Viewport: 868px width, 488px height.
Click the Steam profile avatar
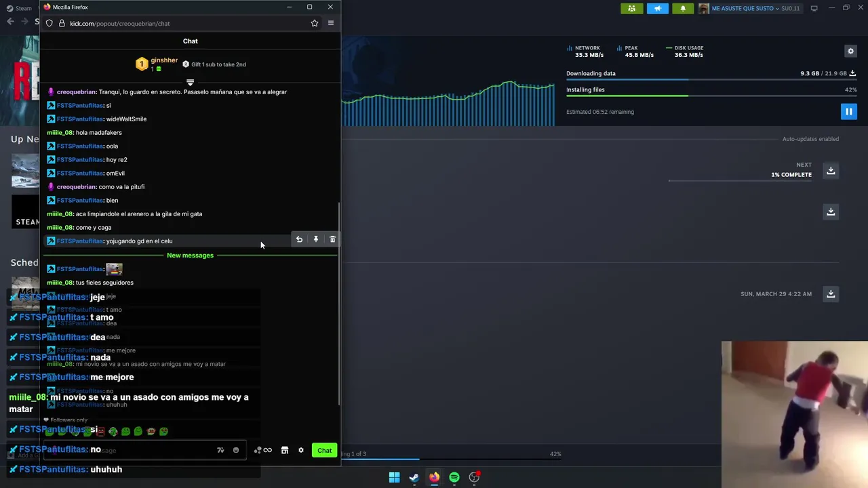704,8
